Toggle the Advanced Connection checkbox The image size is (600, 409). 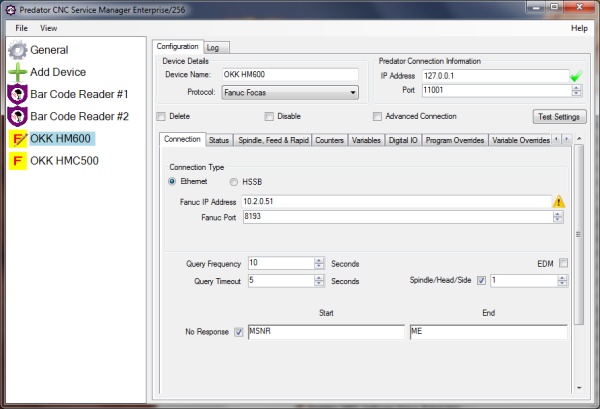[377, 116]
